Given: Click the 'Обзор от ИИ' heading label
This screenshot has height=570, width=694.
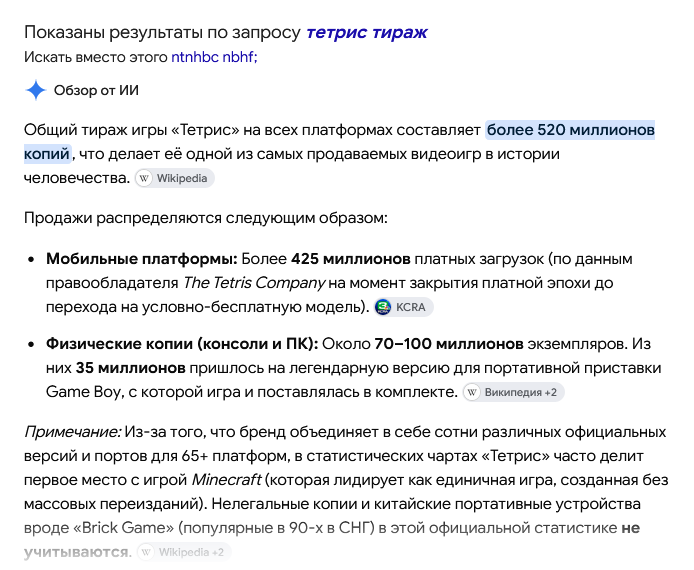Looking at the screenshot, I should [96, 90].
